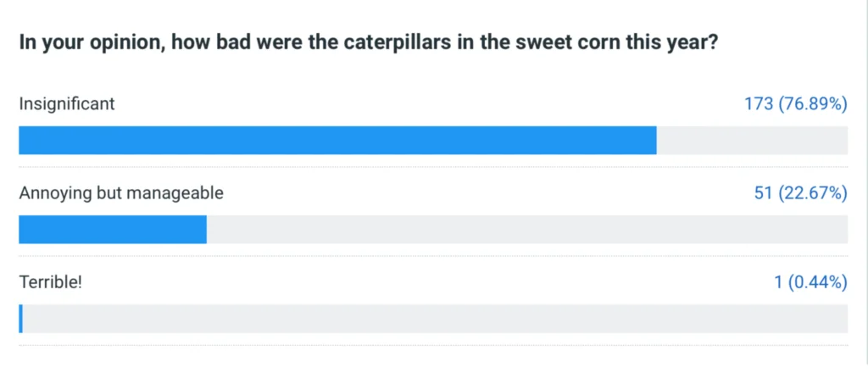
Task: Select the "Annoying but manageable" option label
Action: coord(121,193)
